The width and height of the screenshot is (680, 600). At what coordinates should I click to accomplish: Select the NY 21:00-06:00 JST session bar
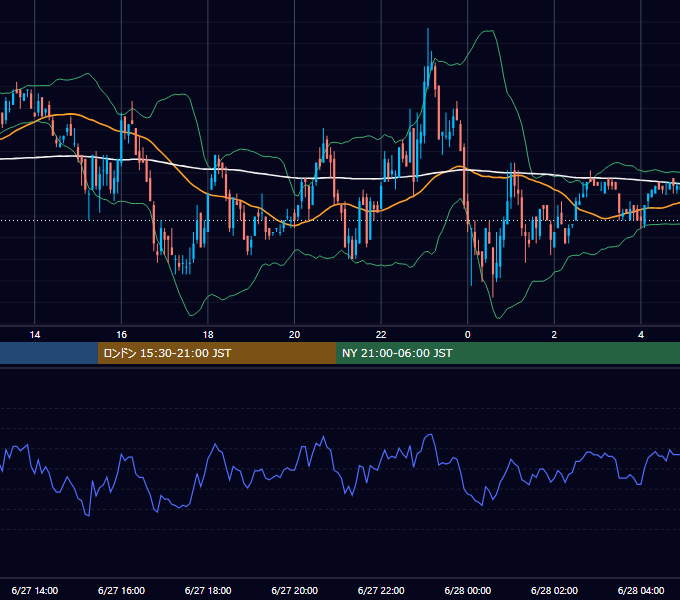point(508,353)
